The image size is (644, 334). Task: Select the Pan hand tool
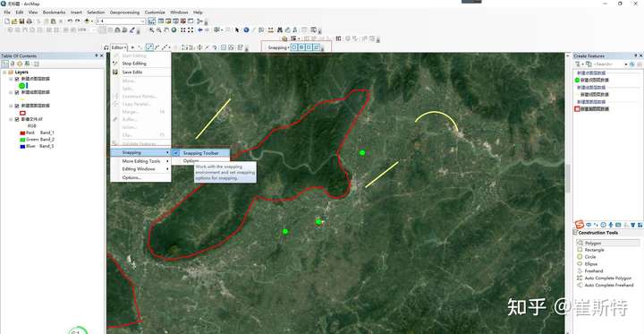click(x=166, y=30)
